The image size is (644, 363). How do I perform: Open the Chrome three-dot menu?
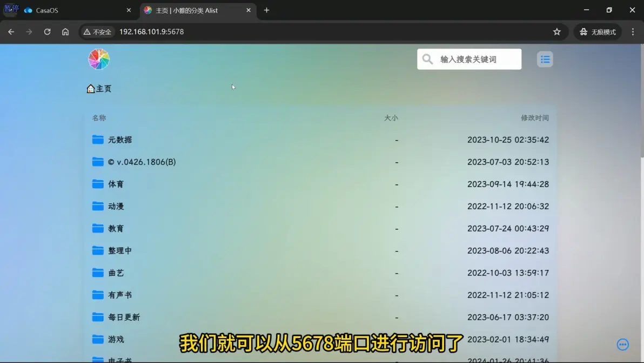click(633, 32)
